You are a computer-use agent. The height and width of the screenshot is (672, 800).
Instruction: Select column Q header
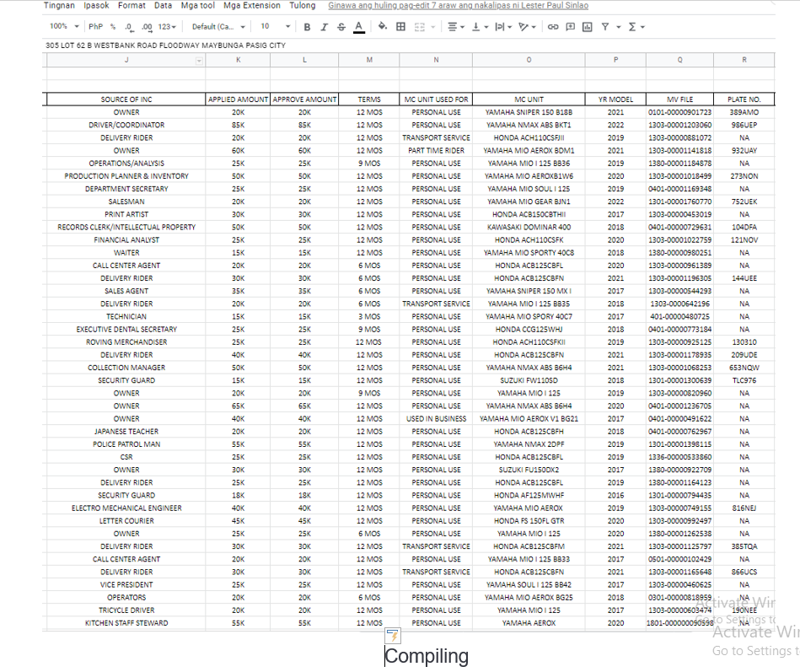tap(679, 60)
